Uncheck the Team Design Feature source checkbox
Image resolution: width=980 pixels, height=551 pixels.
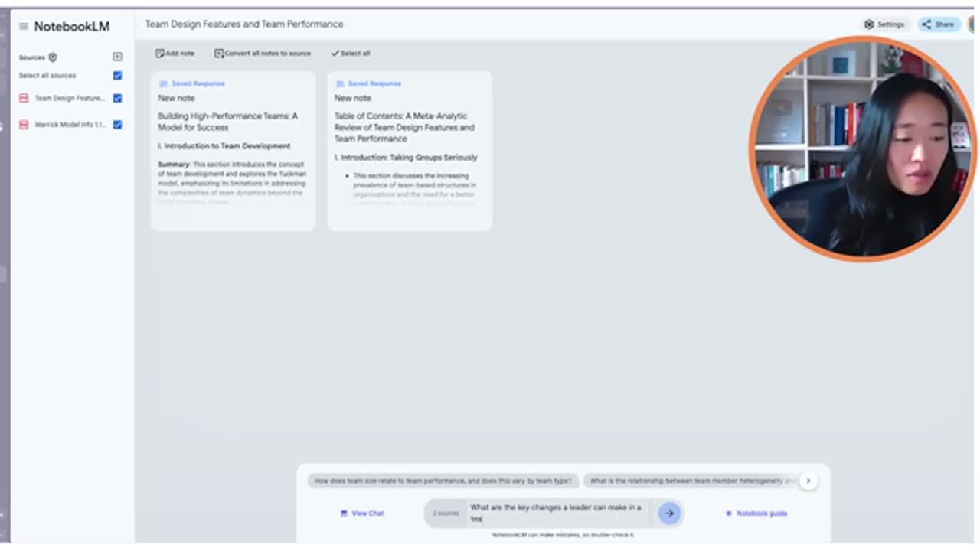click(x=117, y=98)
